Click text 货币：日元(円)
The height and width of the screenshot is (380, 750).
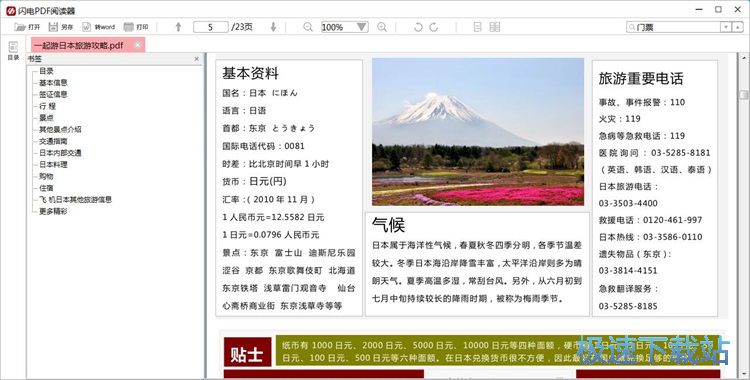(254, 181)
